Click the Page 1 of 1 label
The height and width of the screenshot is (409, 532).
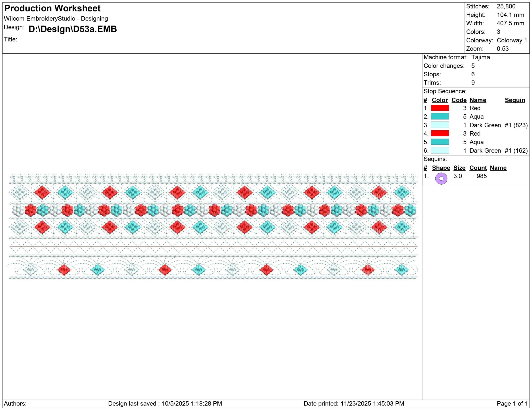[512, 404]
